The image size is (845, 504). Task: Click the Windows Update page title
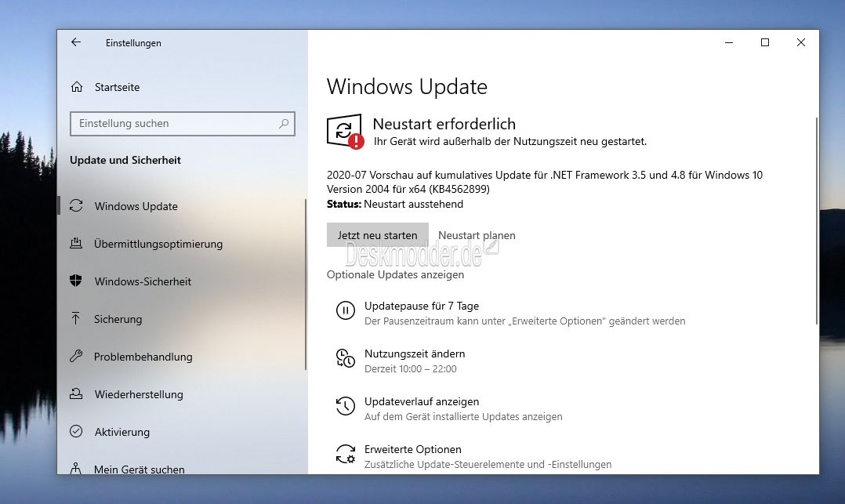pyautogui.click(x=407, y=86)
